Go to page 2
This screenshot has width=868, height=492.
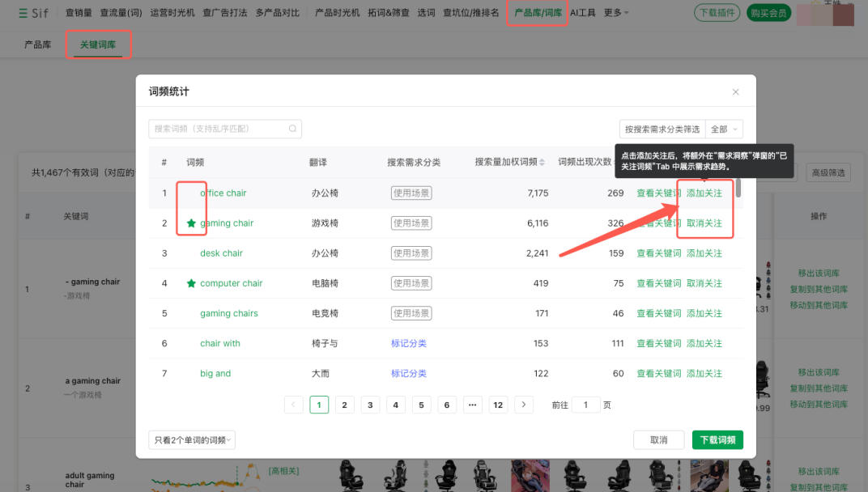tap(344, 405)
